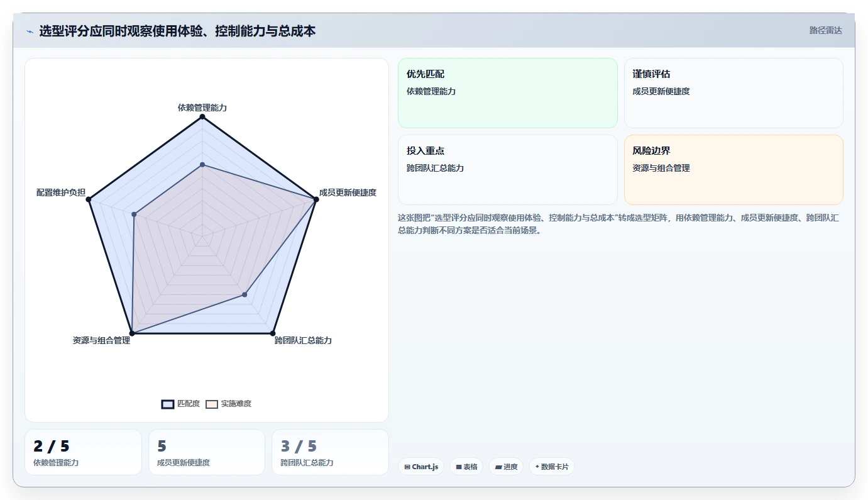The width and height of the screenshot is (868, 500).
Task: Select the 数据卡片 tag chip
Action: click(x=552, y=467)
